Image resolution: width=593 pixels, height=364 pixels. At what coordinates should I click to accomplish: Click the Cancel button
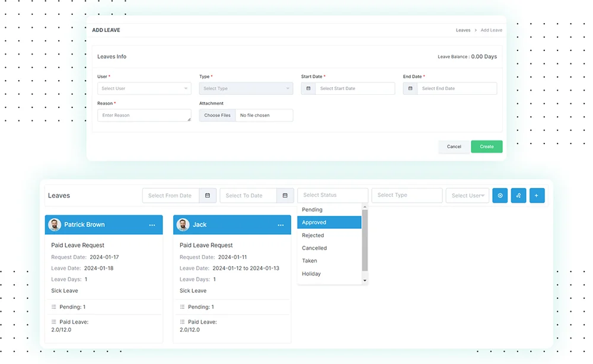454,146
